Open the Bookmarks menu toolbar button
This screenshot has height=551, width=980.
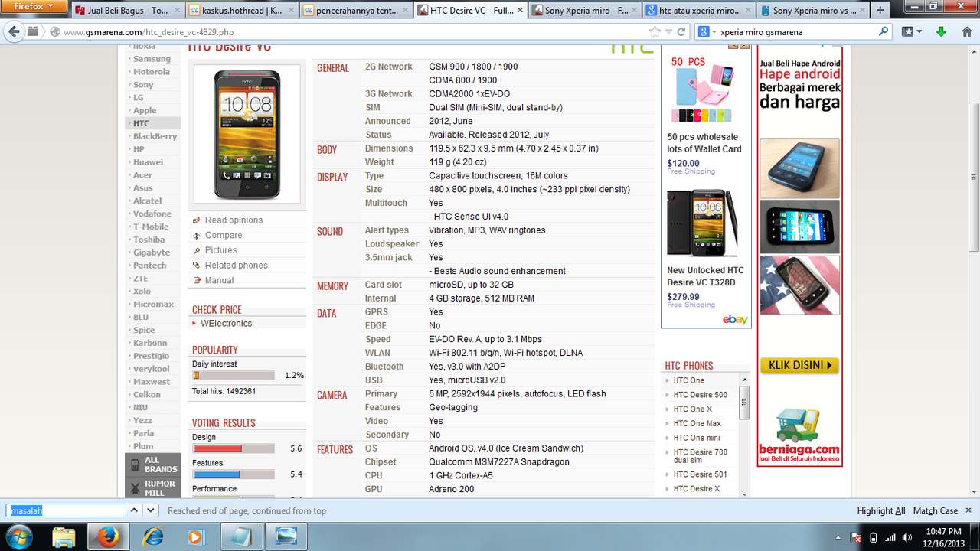pos(911,32)
